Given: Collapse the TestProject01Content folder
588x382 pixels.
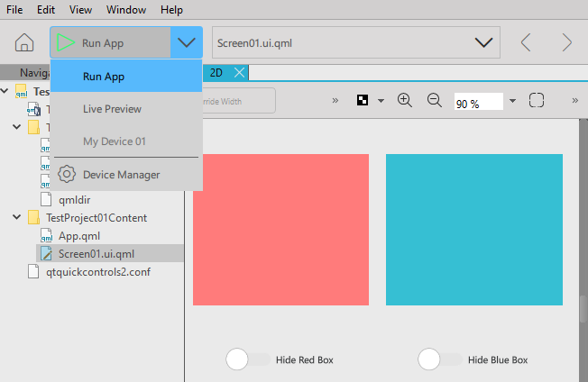Looking at the screenshot, I should pyautogui.click(x=16, y=217).
